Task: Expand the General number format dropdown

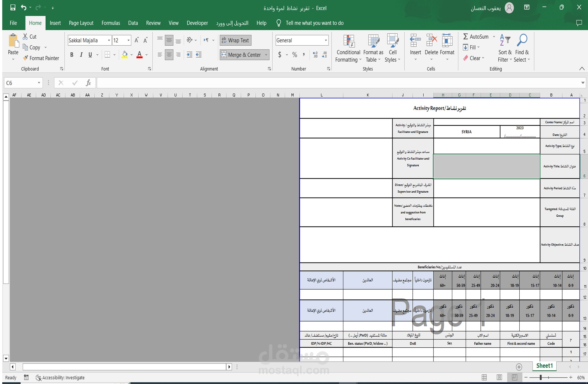Action: click(326, 40)
